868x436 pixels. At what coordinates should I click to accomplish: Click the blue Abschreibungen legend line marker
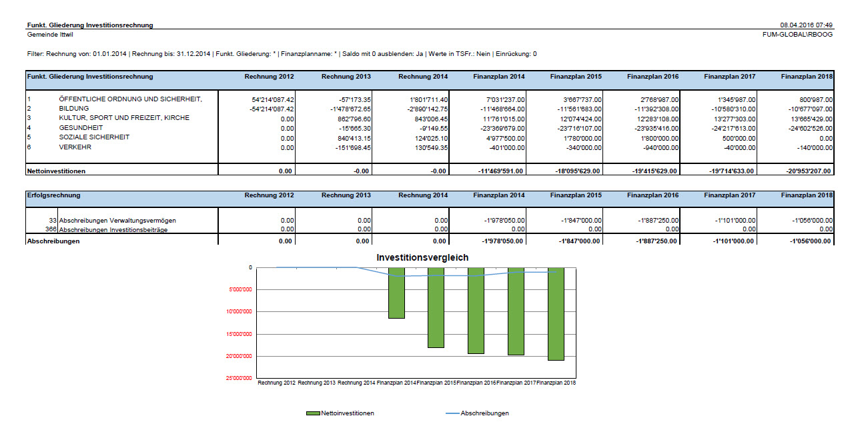point(452,413)
